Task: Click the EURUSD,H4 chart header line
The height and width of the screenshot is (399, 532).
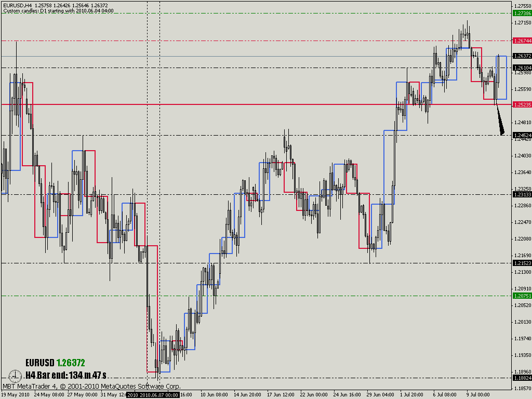Action: click(x=56, y=5)
